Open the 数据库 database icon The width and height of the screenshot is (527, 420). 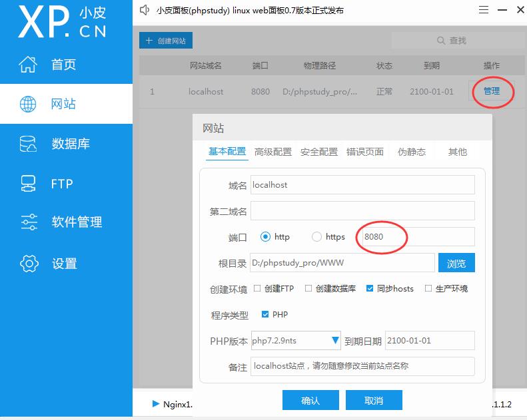[28, 144]
